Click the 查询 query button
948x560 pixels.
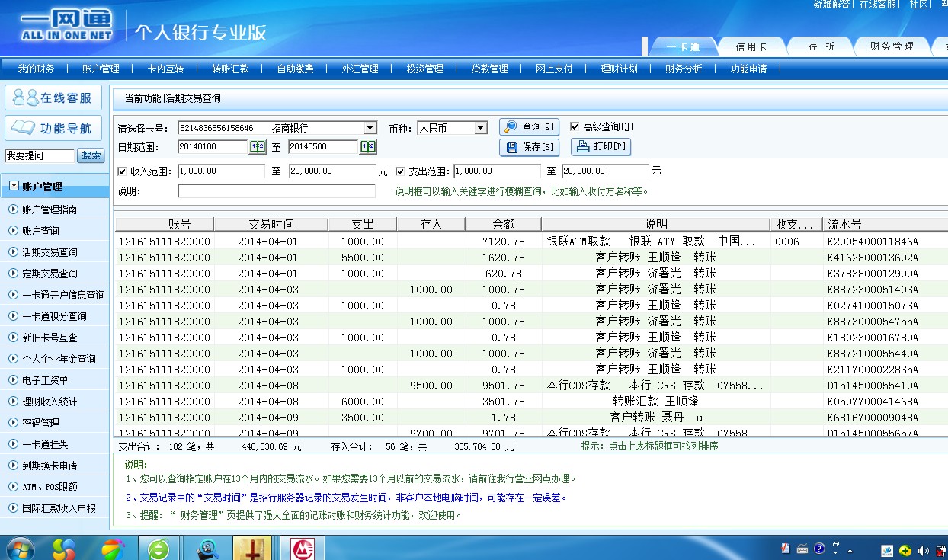coord(530,126)
